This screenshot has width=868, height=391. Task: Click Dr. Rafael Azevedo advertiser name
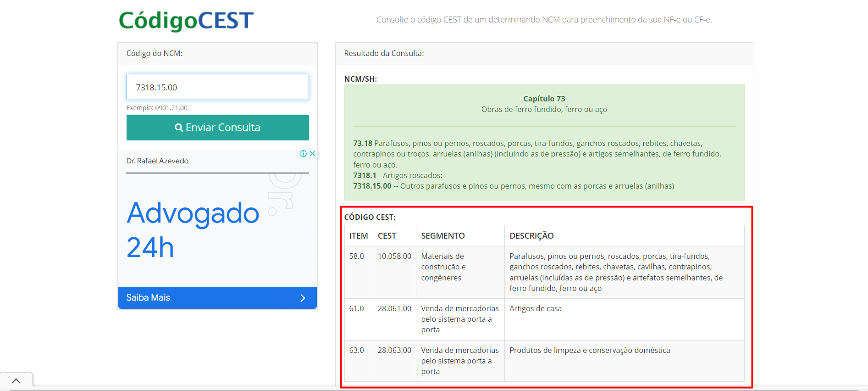(157, 161)
